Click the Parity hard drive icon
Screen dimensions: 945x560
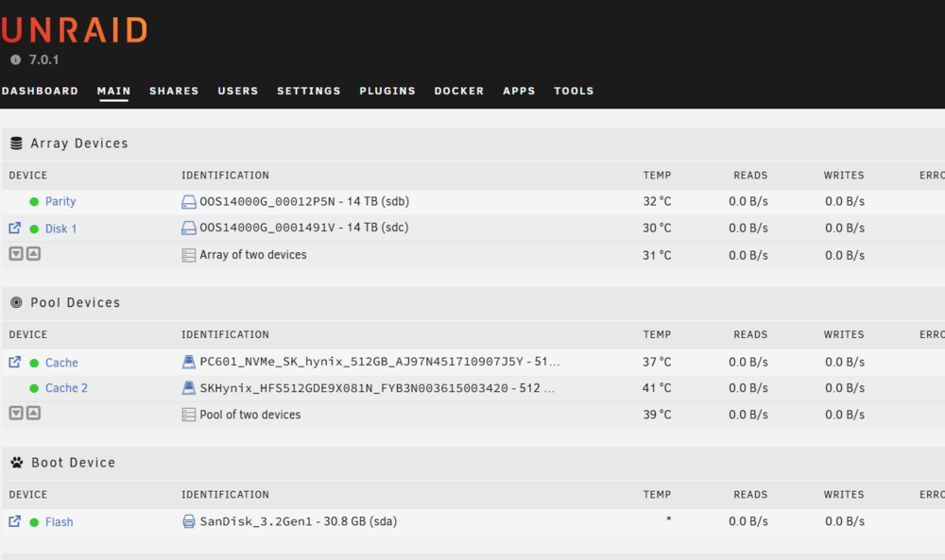[189, 202]
